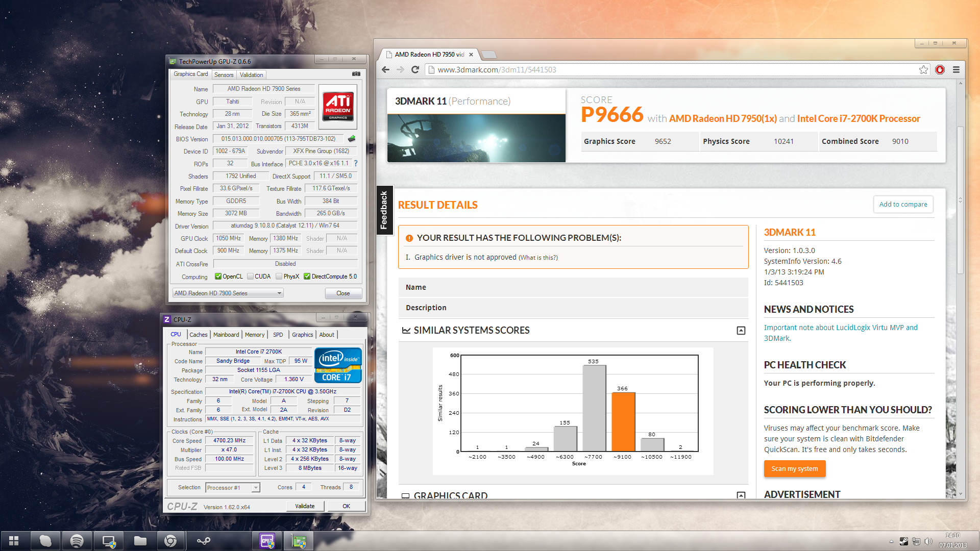980x551 pixels.
Task: Collapse the Graphics Card section on 3DMark
Action: click(741, 495)
